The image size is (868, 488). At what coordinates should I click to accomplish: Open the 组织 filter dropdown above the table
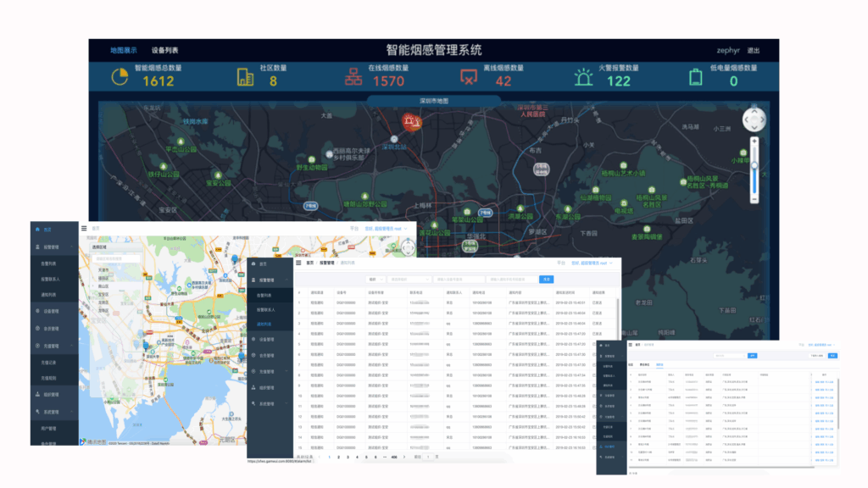tap(376, 279)
